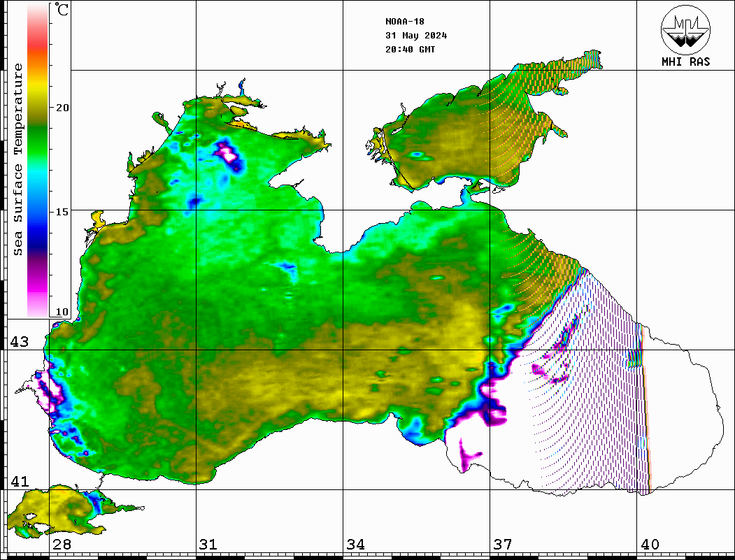Click longitude label '34'
The height and width of the screenshot is (560, 735).
click(356, 545)
